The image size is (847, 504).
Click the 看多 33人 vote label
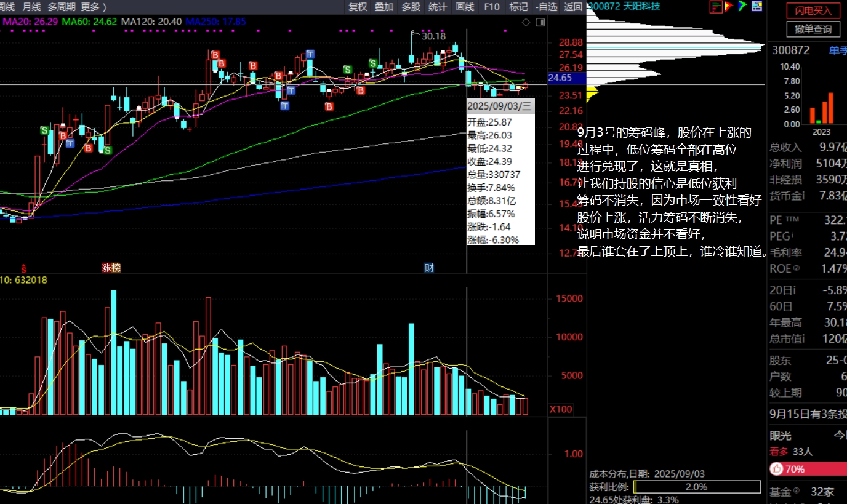pos(791,452)
